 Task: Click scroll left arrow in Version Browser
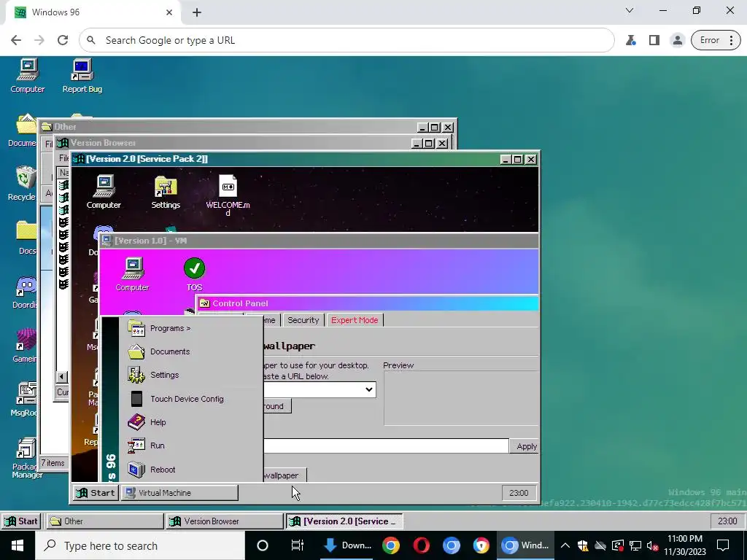pyautogui.click(x=62, y=377)
